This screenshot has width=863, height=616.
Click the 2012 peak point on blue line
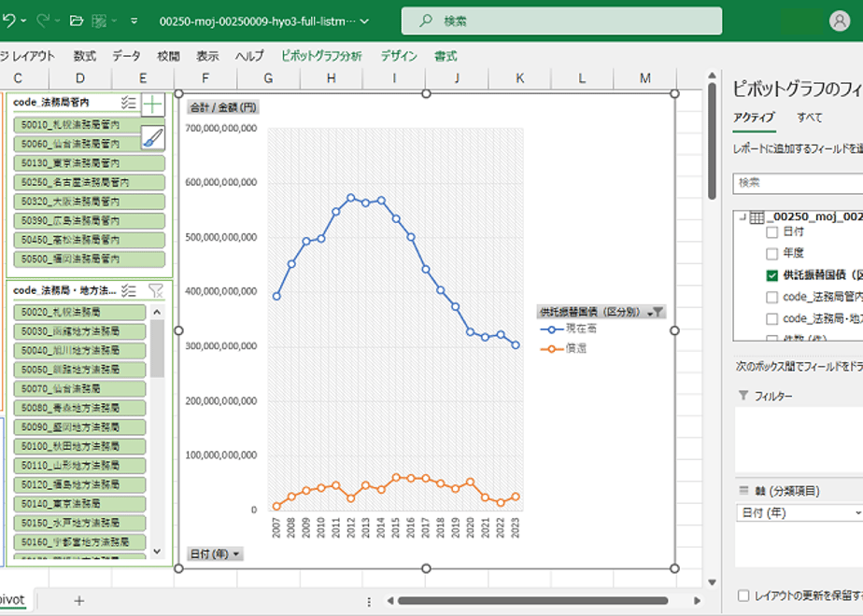point(351,198)
